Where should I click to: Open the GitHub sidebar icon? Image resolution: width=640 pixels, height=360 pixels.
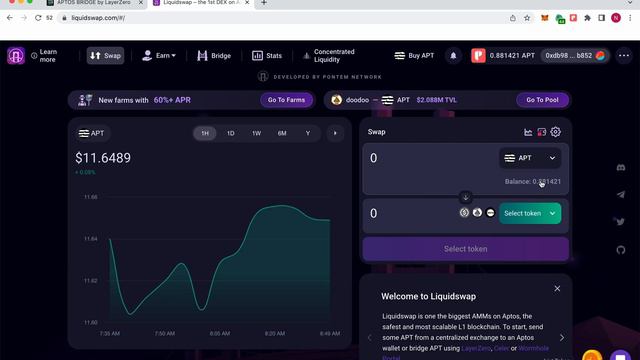coord(620,250)
